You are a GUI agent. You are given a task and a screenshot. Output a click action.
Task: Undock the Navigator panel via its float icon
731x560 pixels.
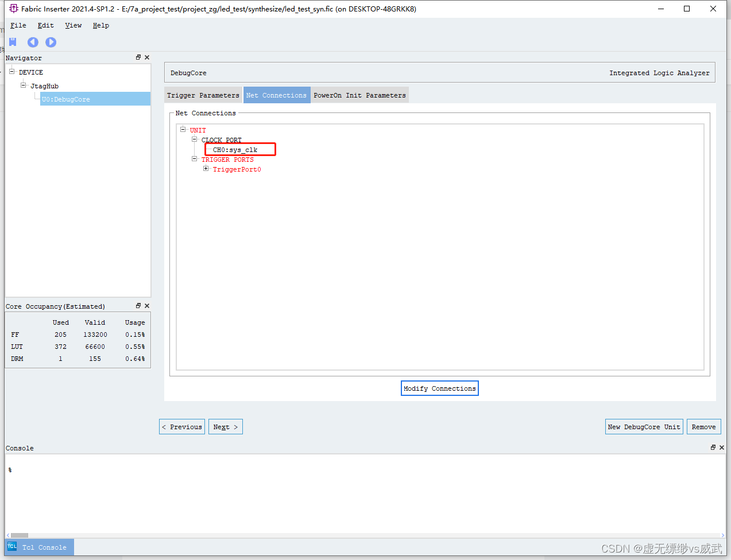pos(138,57)
